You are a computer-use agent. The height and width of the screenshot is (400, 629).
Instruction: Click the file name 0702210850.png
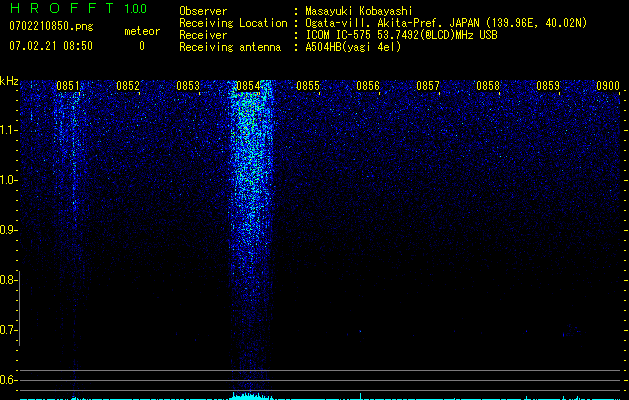51,26
